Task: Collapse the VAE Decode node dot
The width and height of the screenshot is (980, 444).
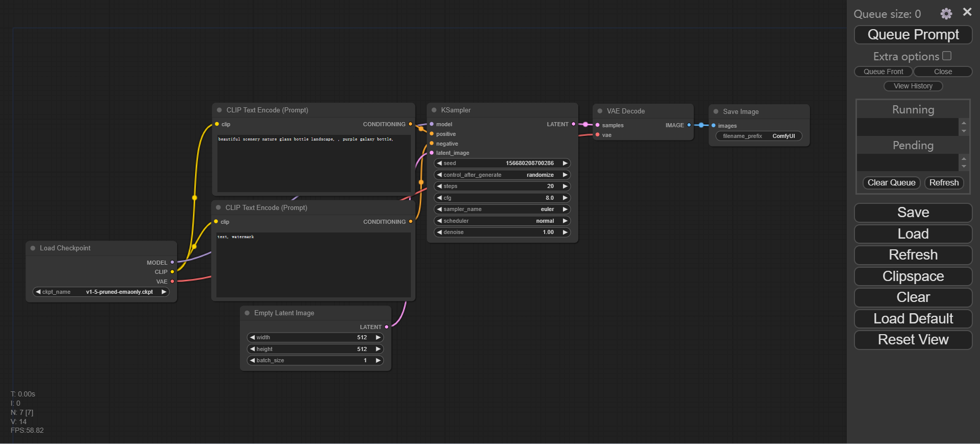Action: pyautogui.click(x=600, y=111)
